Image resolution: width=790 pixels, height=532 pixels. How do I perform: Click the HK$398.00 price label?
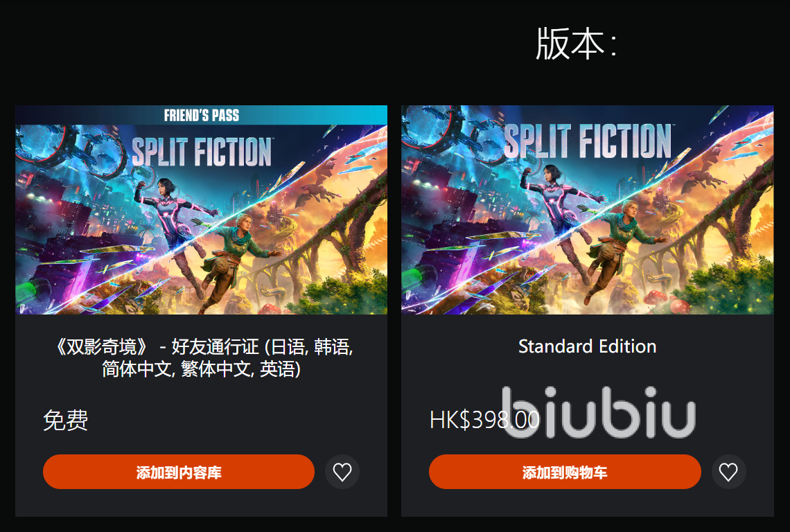click(484, 420)
